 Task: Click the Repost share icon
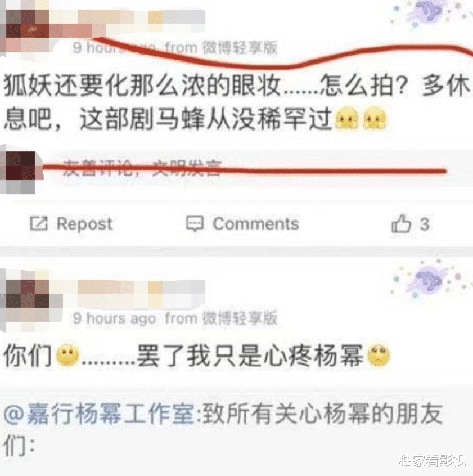click(39, 224)
